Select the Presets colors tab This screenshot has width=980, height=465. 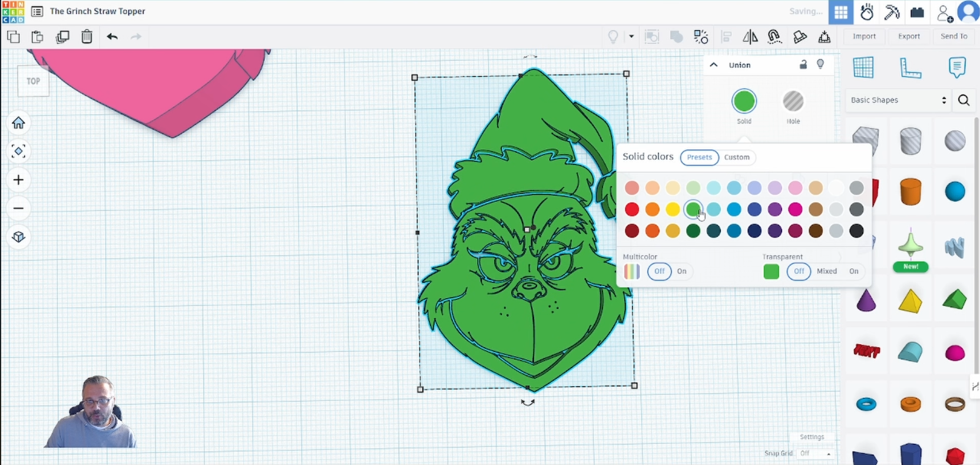[x=699, y=157]
